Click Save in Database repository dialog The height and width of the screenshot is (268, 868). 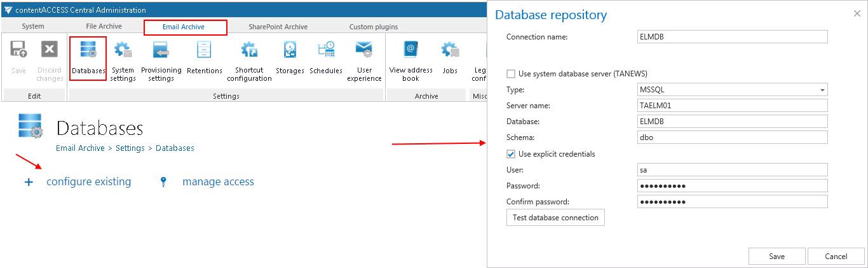pos(776,257)
